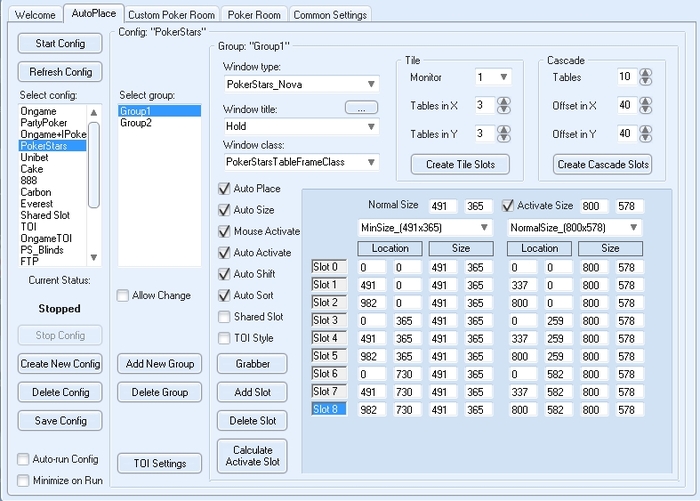Image resolution: width=700 pixels, height=501 pixels.
Task: Open the Window type dropdown
Action: (x=301, y=84)
